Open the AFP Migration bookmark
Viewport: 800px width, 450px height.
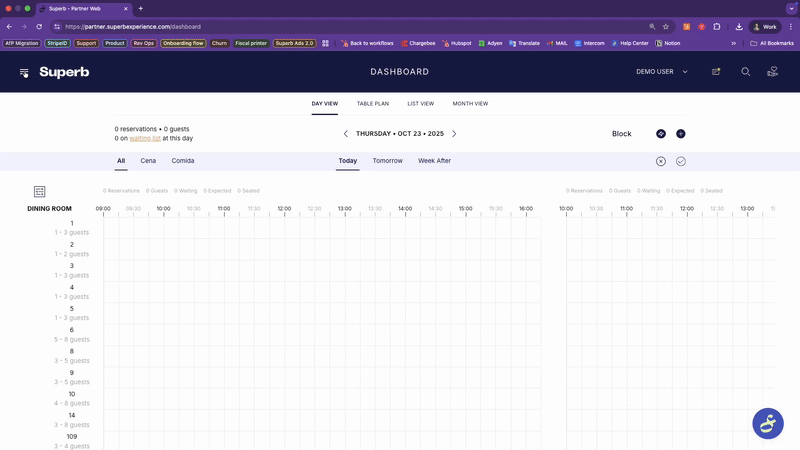click(x=22, y=43)
